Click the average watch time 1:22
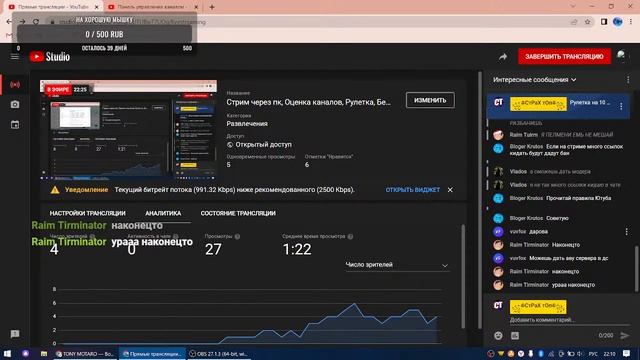 click(297, 249)
